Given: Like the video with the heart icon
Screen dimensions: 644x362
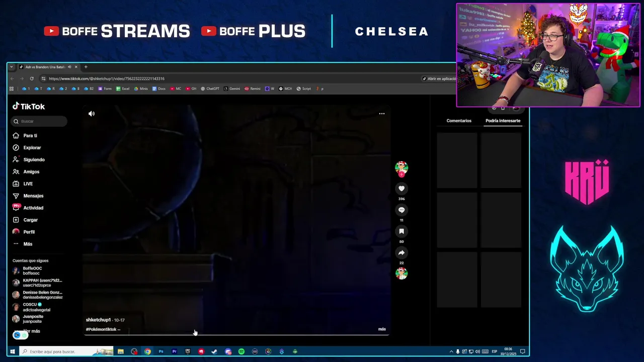Looking at the screenshot, I should tap(401, 189).
